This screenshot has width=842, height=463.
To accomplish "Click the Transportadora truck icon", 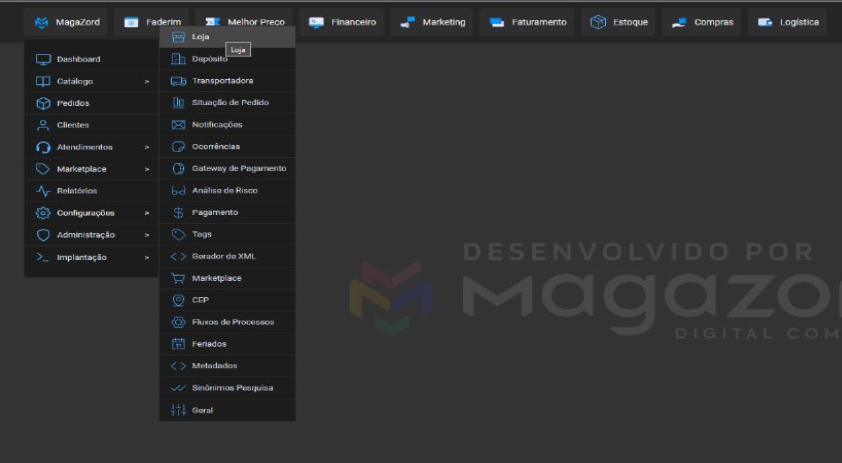I will point(178,81).
